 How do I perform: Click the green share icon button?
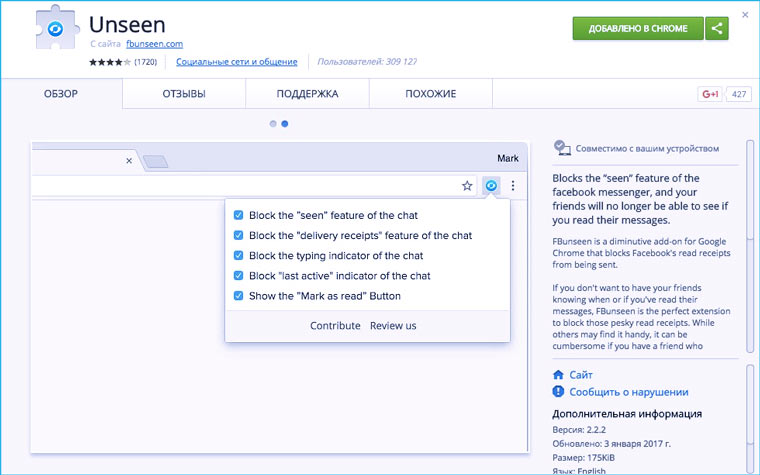point(716,28)
